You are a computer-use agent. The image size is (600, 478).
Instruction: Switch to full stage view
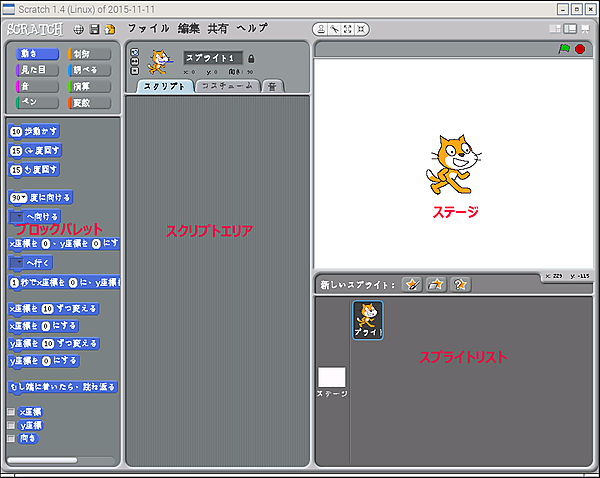click(x=570, y=29)
